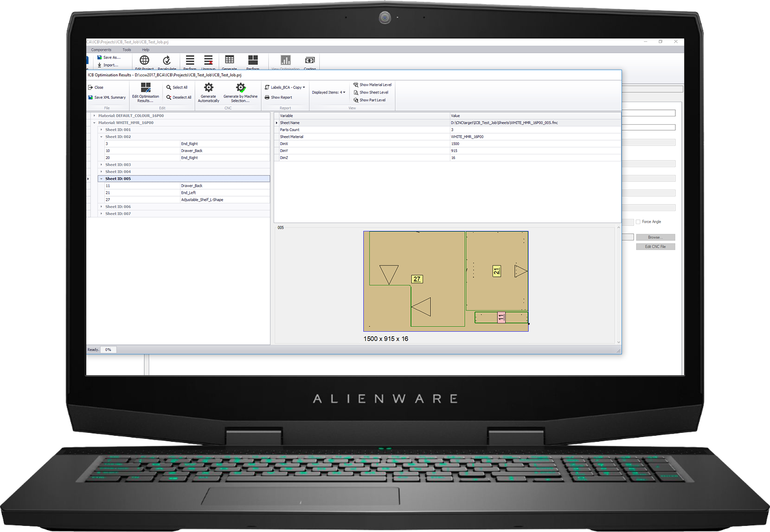The width and height of the screenshot is (770, 532).
Task: Click the 0% progress bar in status bar
Action: (x=109, y=350)
